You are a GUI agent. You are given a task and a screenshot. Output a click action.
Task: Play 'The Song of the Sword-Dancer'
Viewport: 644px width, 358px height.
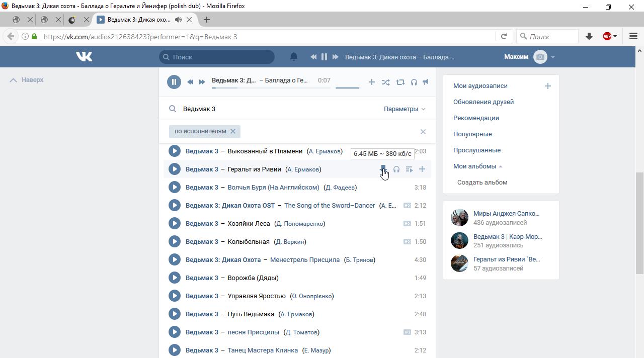175,205
